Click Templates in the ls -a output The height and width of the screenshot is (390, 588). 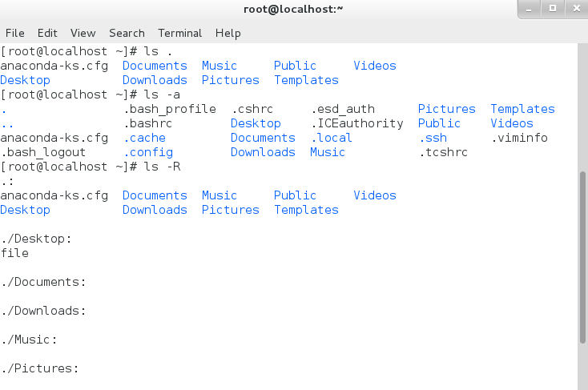tap(523, 109)
